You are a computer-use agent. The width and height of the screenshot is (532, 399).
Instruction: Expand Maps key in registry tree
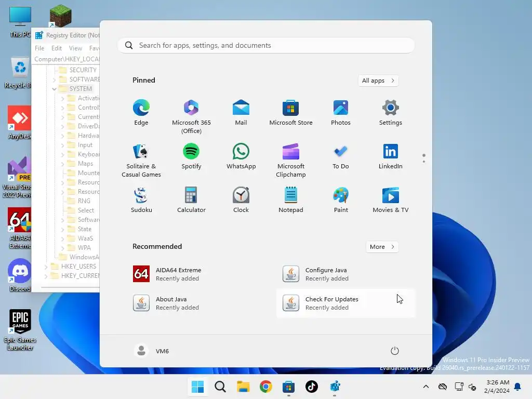(62, 164)
